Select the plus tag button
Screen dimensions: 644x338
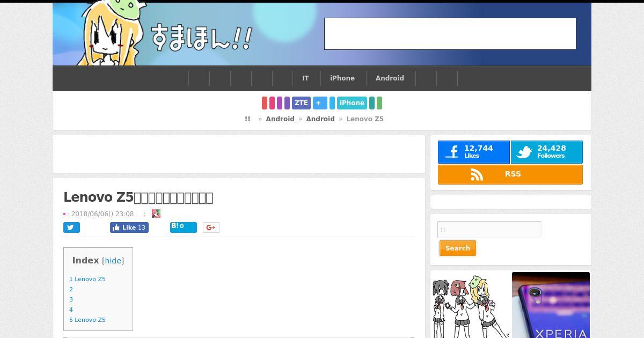[320, 103]
